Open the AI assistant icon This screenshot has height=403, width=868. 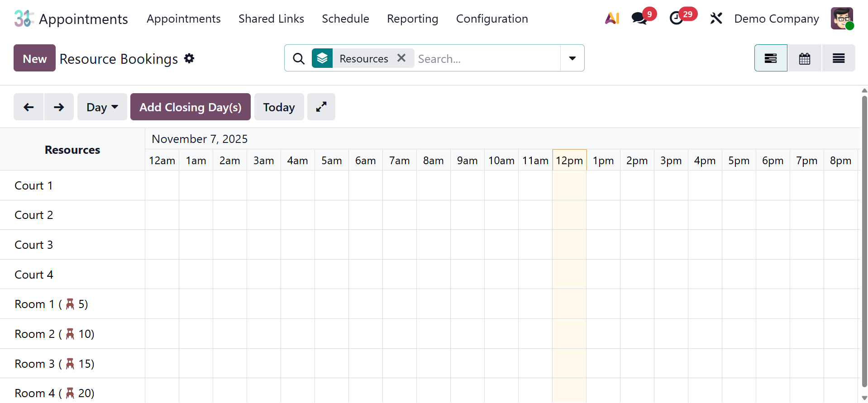pyautogui.click(x=612, y=19)
